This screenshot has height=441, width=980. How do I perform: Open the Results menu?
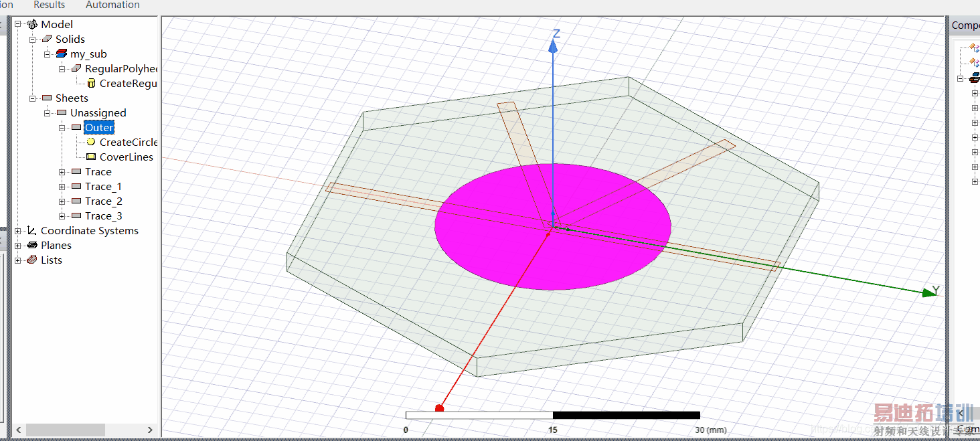pos(50,5)
